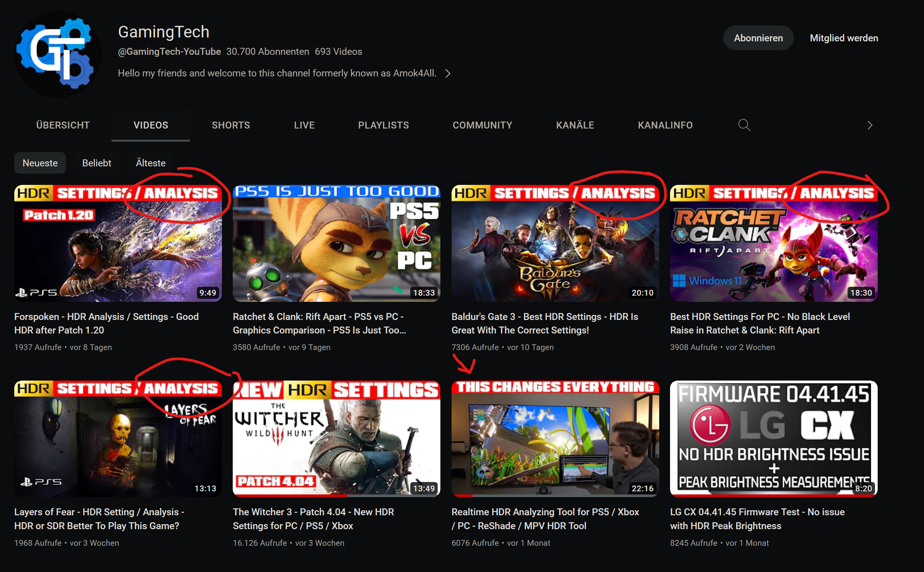Click the GamingTech channel avatar logo
The width and height of the screenshot is (924, 572).
pos(58,54)
